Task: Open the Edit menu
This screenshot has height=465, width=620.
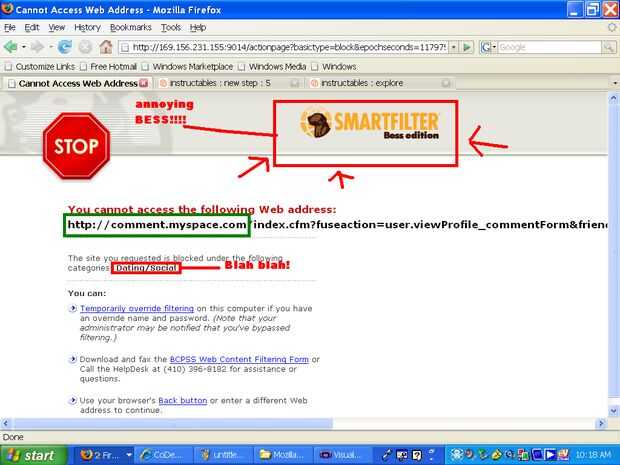Action: click(32, 27)
